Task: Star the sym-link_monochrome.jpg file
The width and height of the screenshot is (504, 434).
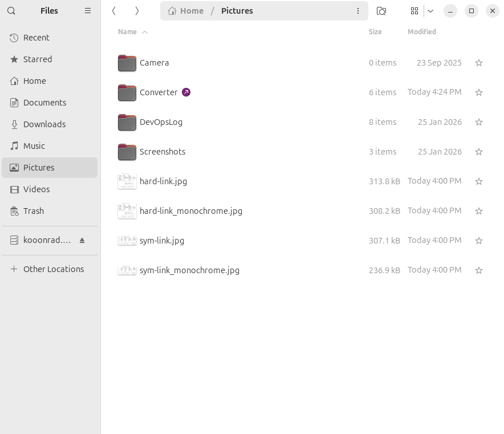Action: click(x=478, y=270)
